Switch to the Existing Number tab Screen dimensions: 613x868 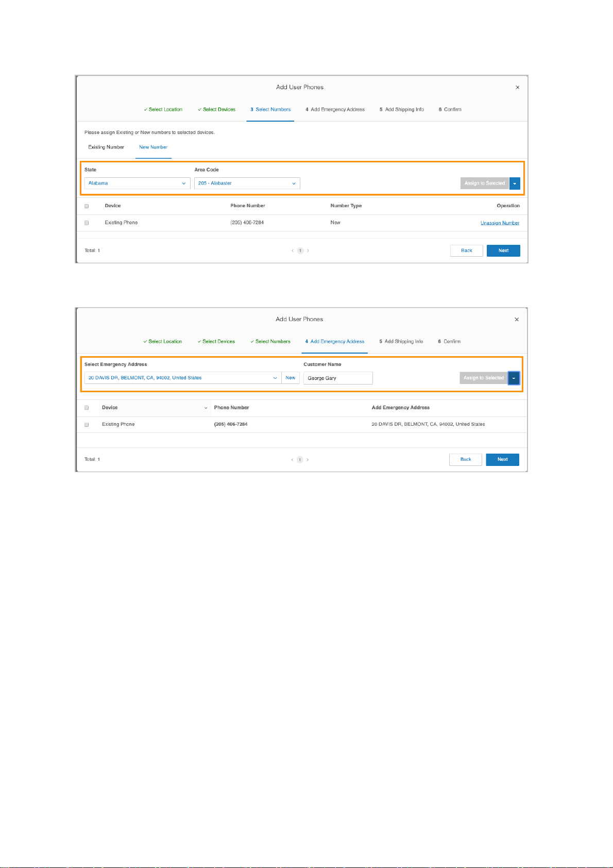pos(106,147)
